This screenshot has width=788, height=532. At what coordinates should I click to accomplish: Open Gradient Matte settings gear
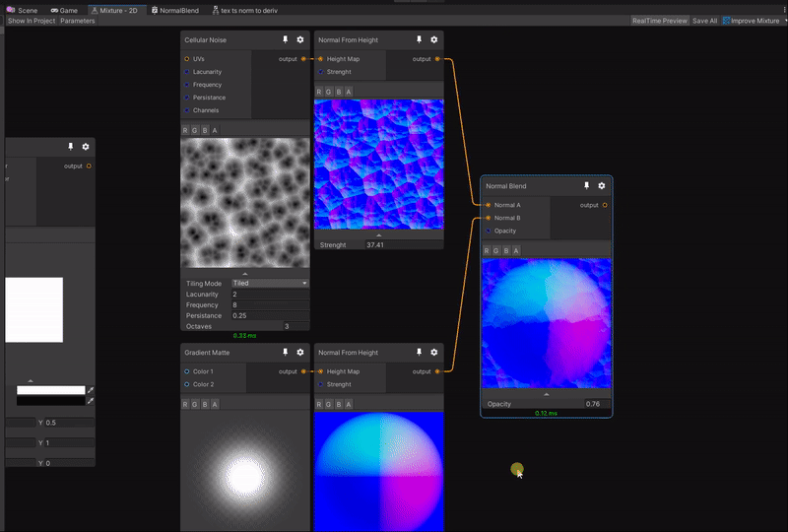[x=300, y=352]
